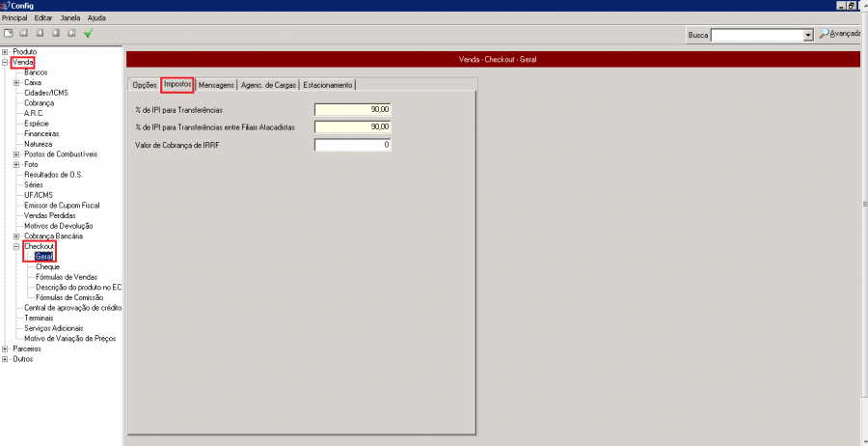The image size is (868, 446).
Task: Click the new record toolbar icon
Action: [x=8, y=33]
